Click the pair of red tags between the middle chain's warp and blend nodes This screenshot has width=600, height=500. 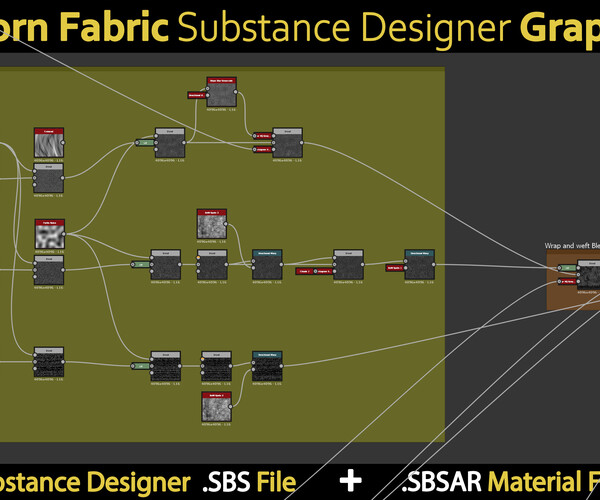point(314,271)
